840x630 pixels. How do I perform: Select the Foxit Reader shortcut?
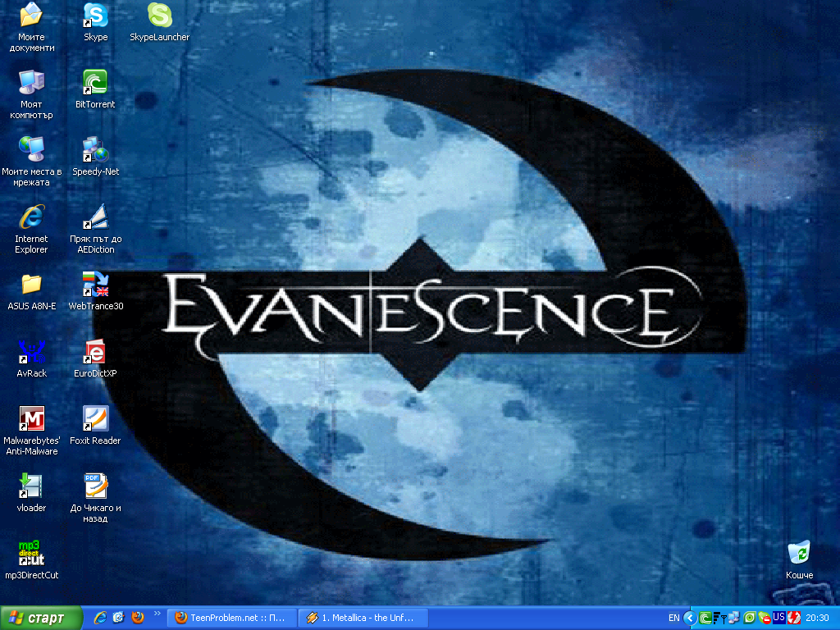point(95,426)
